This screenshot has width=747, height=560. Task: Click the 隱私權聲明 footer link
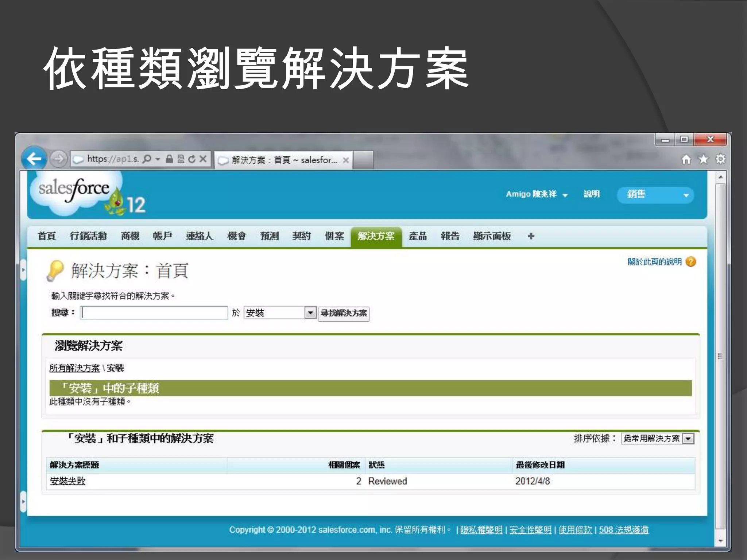(481, 530)
